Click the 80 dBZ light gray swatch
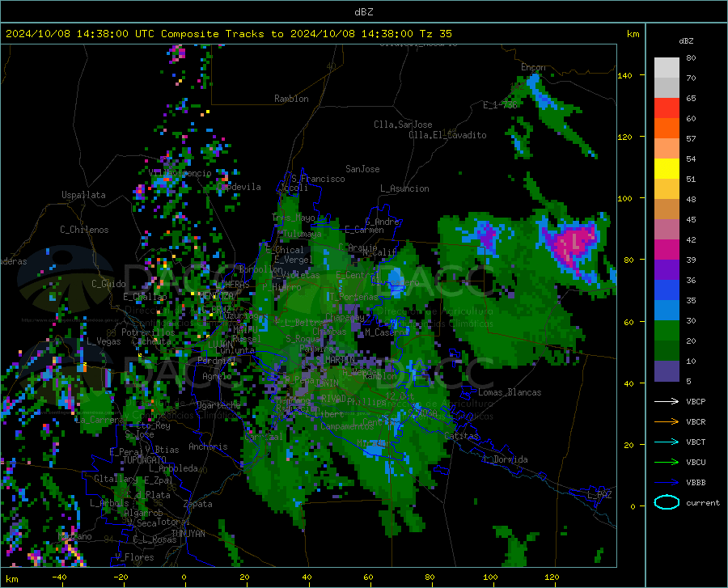 (x=667, y=68)
